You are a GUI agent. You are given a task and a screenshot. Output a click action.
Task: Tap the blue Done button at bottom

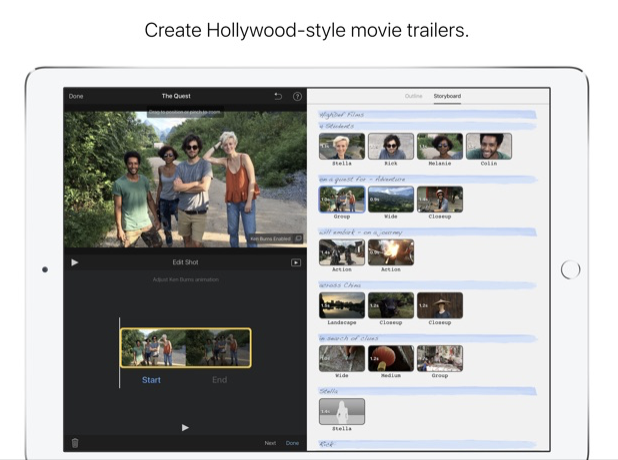point(292,442)
